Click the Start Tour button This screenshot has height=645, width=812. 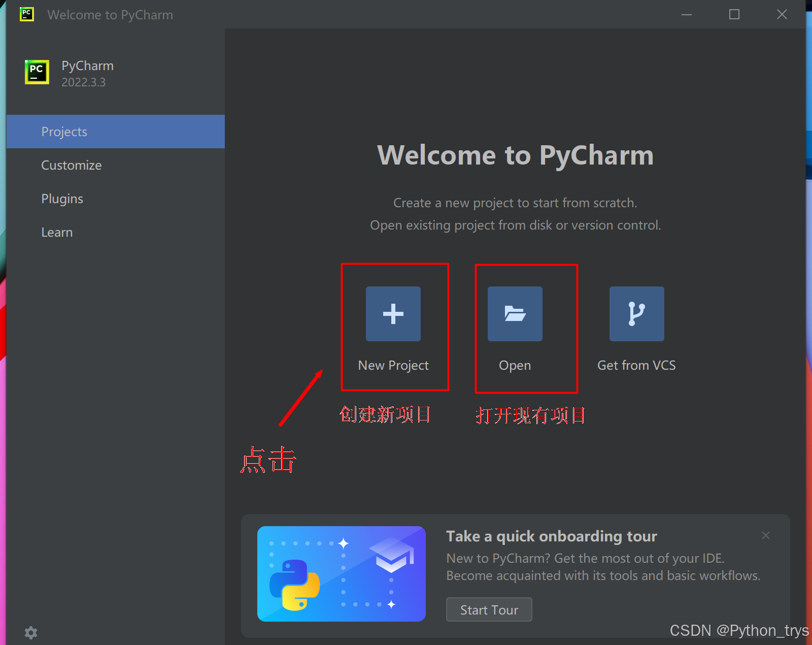489,609
